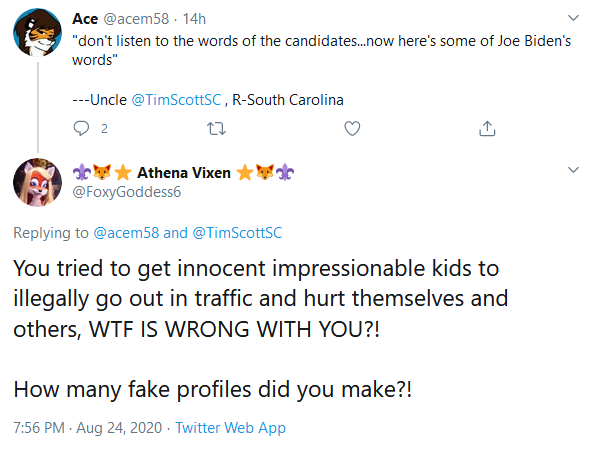Click the 7:56 PM · Aug 24, 2020 timestamp
Viewport: 595px width, 449px height.
pos(88,428)
